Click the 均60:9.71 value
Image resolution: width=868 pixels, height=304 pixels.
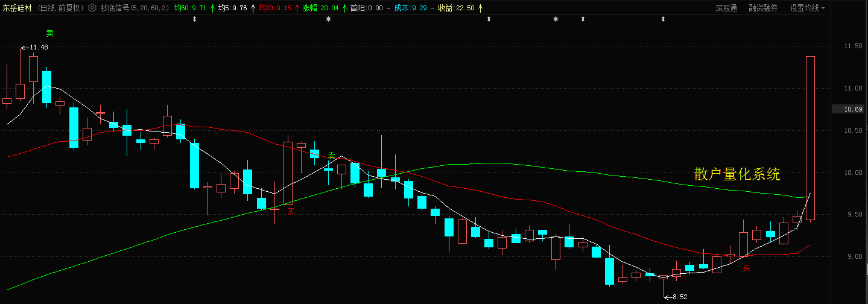190,8
